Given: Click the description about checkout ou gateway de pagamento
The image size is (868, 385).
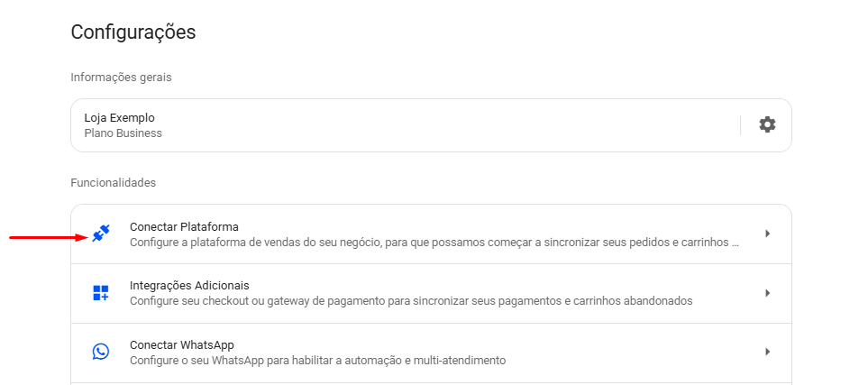Looking at the screenshot, I should (411, 301).
